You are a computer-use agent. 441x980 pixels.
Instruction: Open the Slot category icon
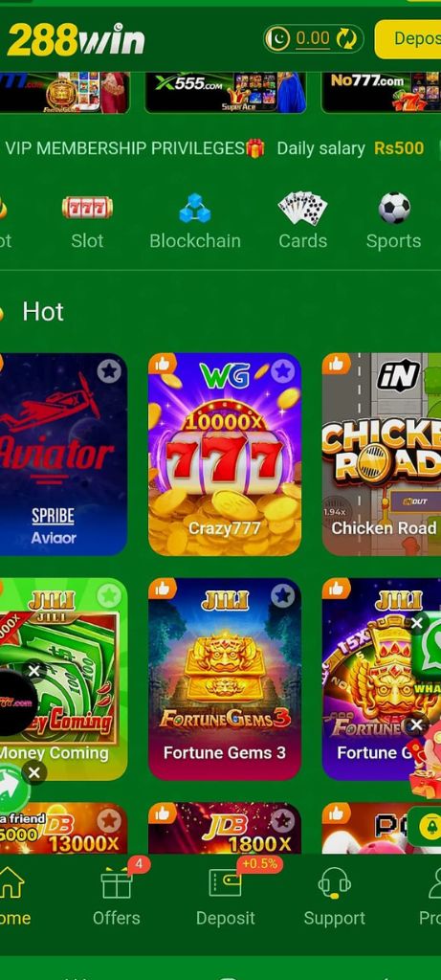pyautogui.click(x=87, y=208)
